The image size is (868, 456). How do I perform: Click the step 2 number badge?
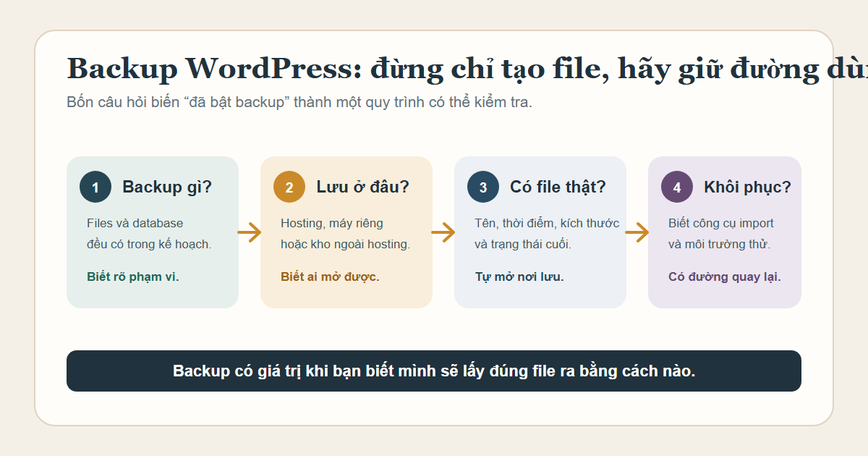point(289,187)
